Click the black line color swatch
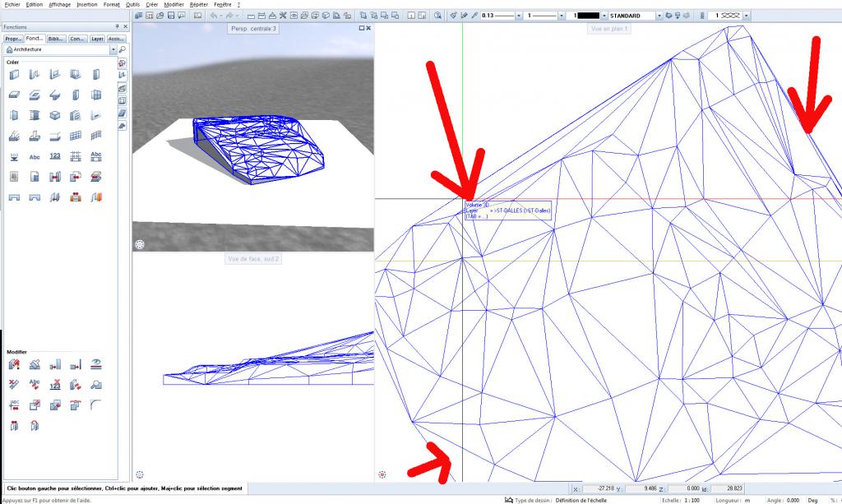 coord(588,16)
